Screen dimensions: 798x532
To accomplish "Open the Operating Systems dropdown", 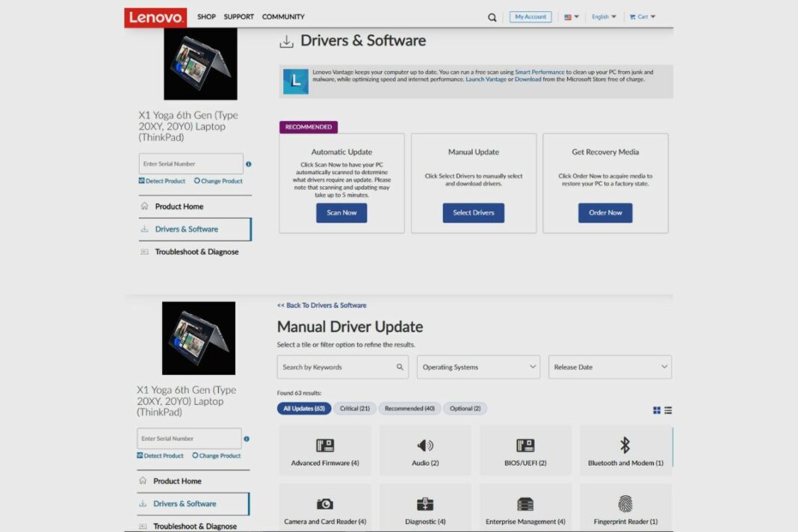I will [x=478, y=367].
